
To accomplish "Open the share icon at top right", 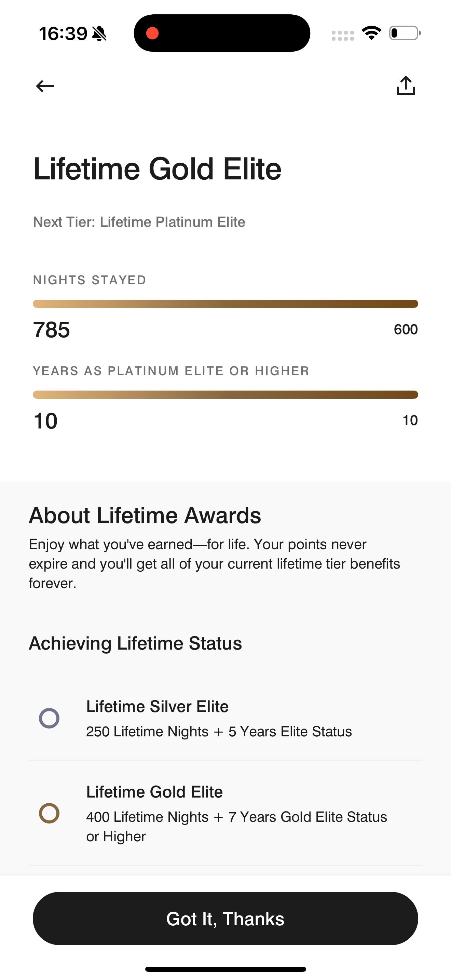I will 406,86.
